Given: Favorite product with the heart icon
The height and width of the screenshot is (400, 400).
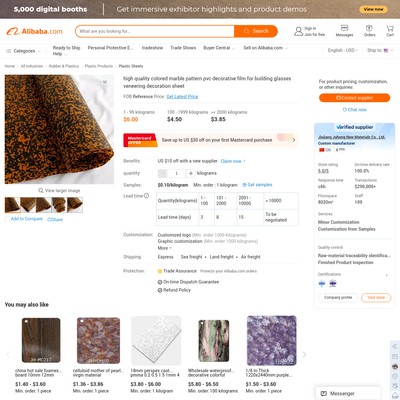Looking at the screenshot, I should (x=105, y=82).
